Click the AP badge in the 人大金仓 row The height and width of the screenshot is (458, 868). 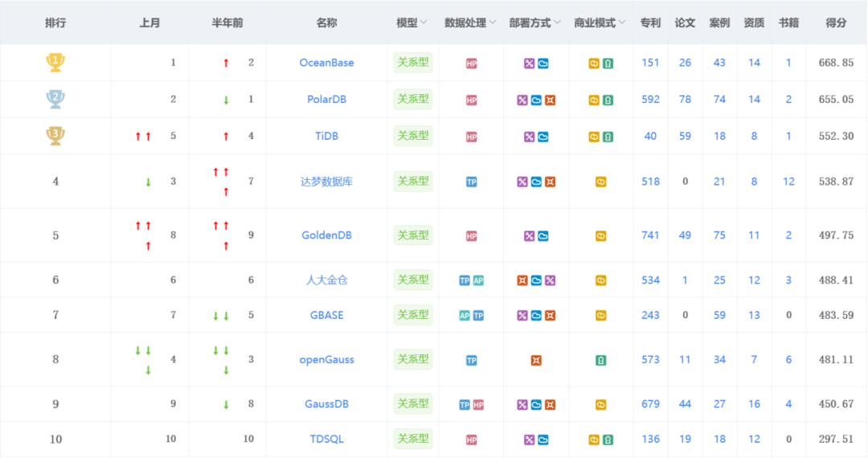point(478,280)
